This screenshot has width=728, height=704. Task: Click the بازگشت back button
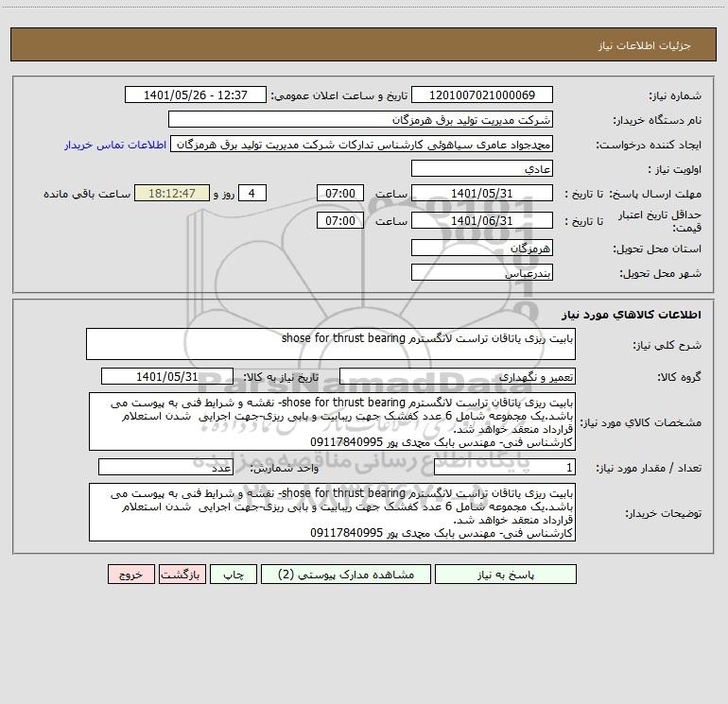182,574
